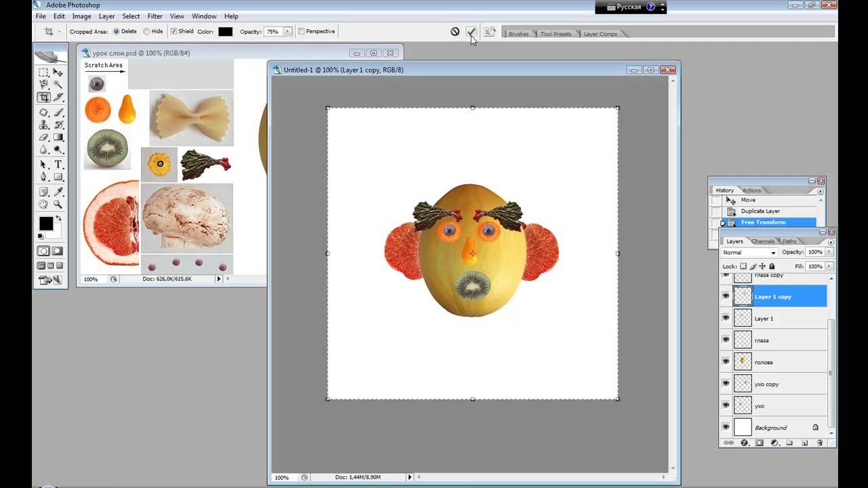Select the Pen tool

click(x=43, y=176)
